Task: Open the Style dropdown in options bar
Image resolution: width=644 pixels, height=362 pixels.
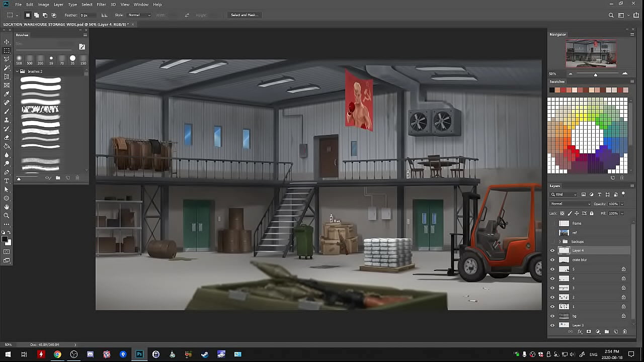Action: 139,15
